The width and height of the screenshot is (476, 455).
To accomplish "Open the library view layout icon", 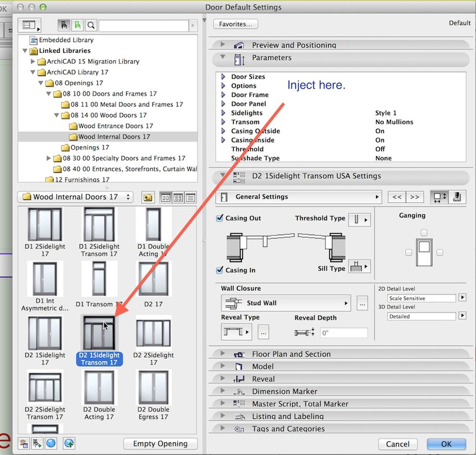I will [x=29, y=25].
